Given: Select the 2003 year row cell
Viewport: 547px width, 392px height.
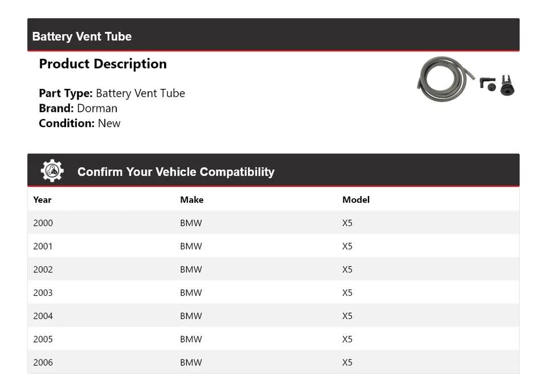Looking at the screenshot, I should pos(43,293).
